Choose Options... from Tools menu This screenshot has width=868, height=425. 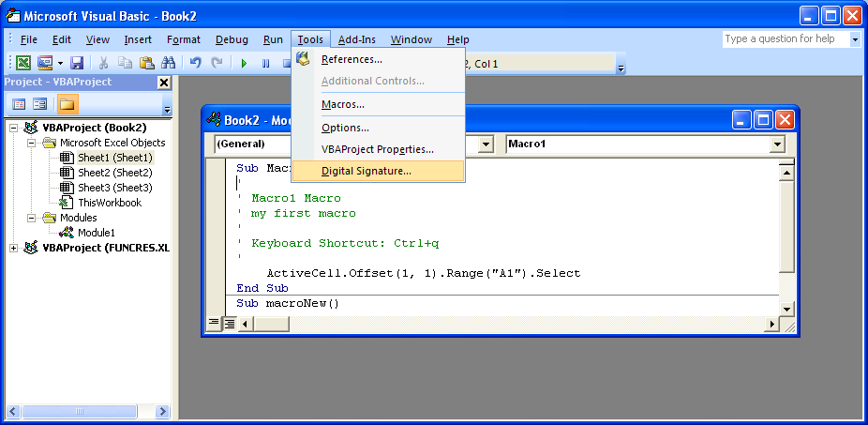378,128
